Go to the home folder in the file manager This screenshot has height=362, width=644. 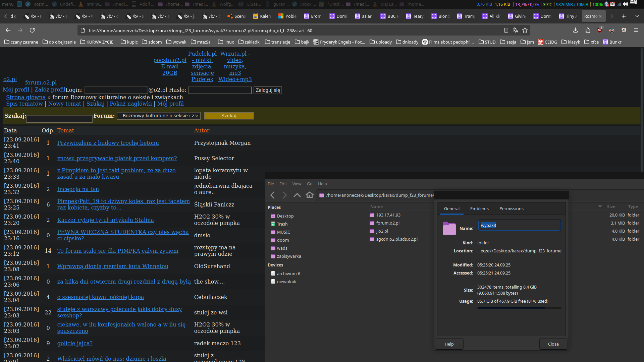(310, 195)
